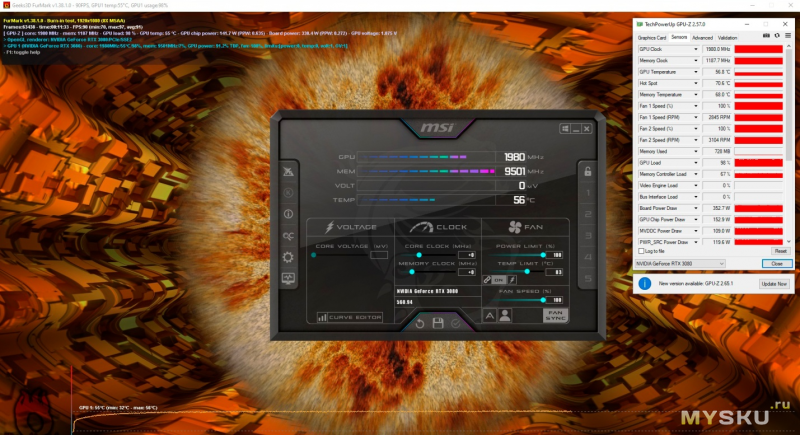Click GPU-Z screenshot camera icon
The width and height of the screenshot is (800, 435).
tap(766, 36)
